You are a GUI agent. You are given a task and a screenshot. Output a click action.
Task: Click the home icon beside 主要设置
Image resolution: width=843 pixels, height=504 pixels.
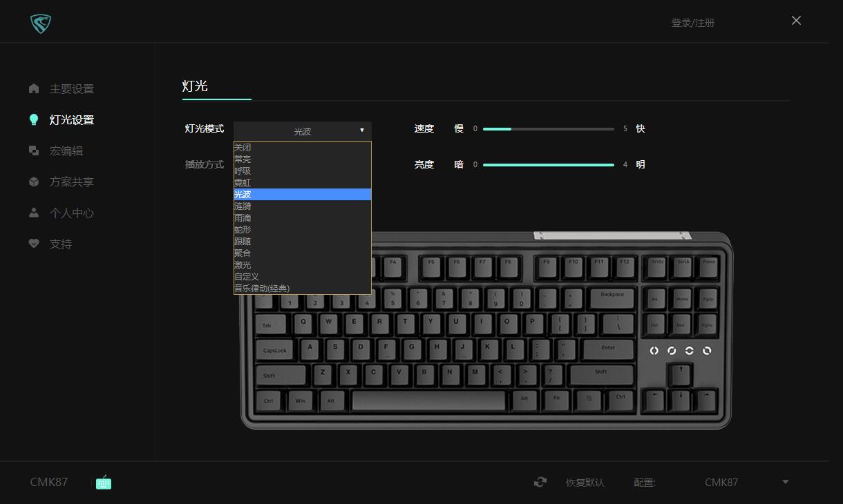point(34,88)
